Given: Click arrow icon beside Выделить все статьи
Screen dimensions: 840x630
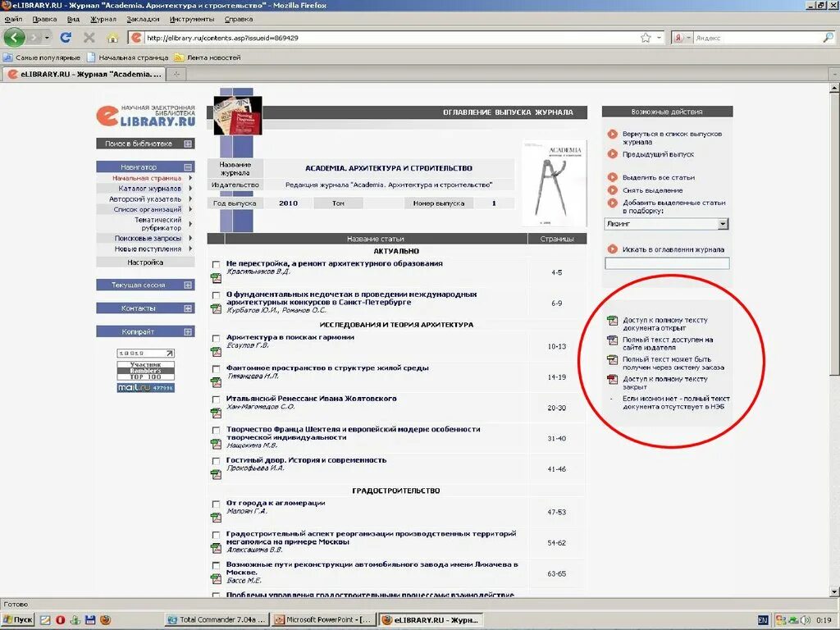Looking at the screenshot, I should (x=612, y=177).
